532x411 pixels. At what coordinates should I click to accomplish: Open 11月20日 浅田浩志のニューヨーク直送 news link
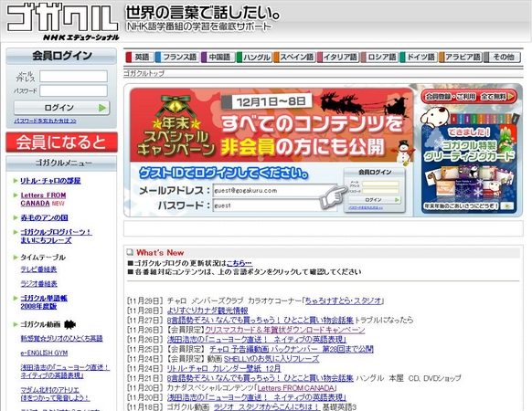257,397
